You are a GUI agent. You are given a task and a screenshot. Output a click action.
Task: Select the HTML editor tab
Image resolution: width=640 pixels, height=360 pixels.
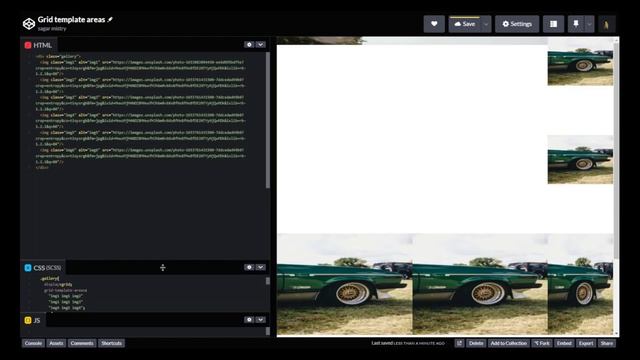(x=38, y=45)
